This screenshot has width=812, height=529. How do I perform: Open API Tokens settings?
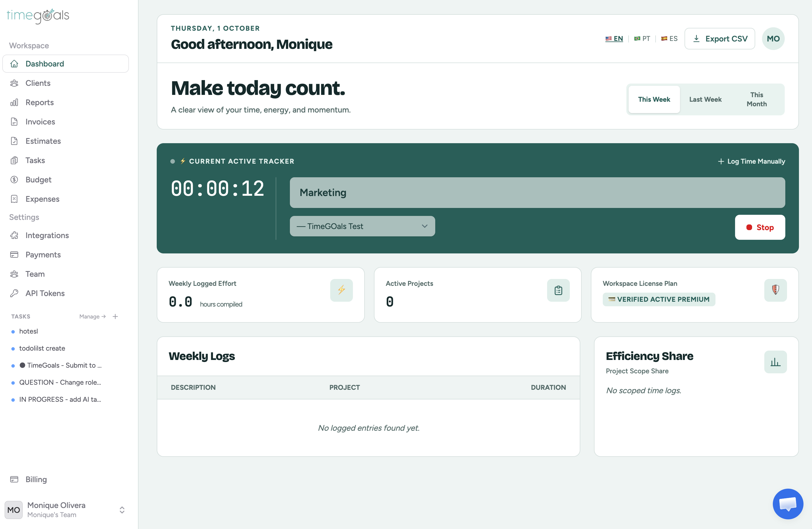click(66, 293)
